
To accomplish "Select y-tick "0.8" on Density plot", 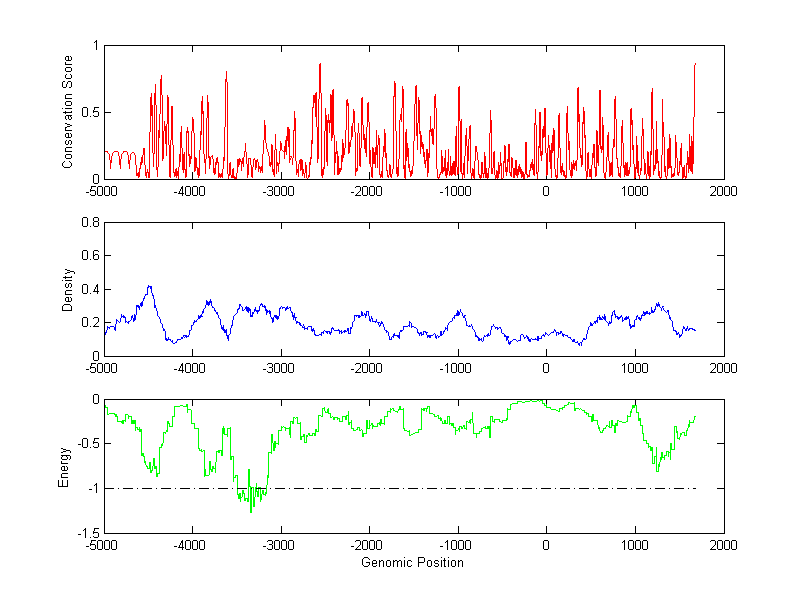I will [x=90, y=222].
